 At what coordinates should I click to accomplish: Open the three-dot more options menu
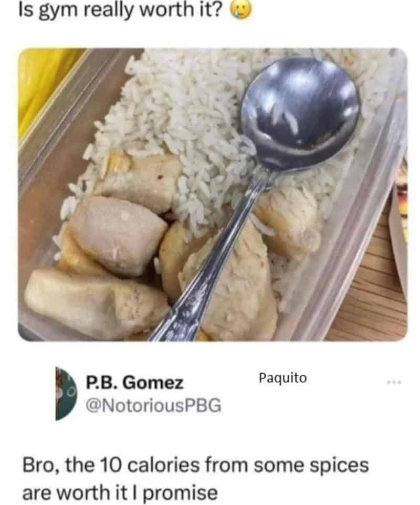point(394,382)
